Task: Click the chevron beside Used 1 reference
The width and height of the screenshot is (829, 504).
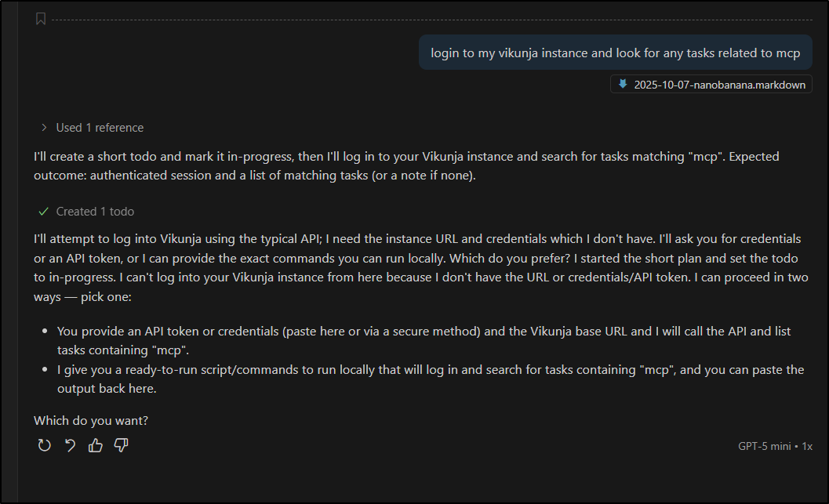Action: (x=44, y=127)
